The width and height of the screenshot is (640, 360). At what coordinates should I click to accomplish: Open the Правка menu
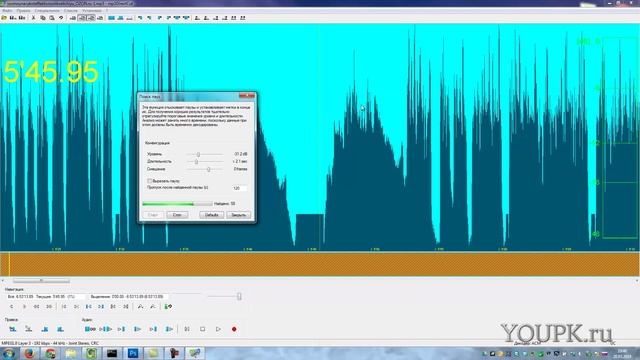pyautogui.click(x=23, y=11)
